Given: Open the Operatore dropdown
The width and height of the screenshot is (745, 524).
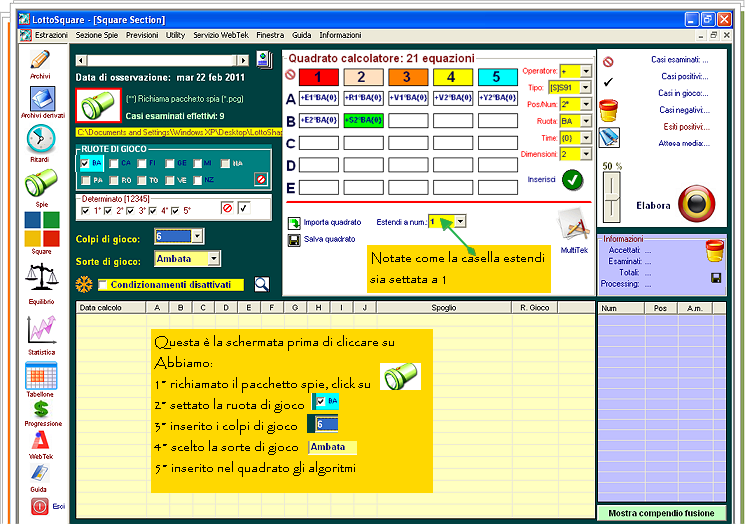Looking at the screenshot, I should [x=586, y=71].
